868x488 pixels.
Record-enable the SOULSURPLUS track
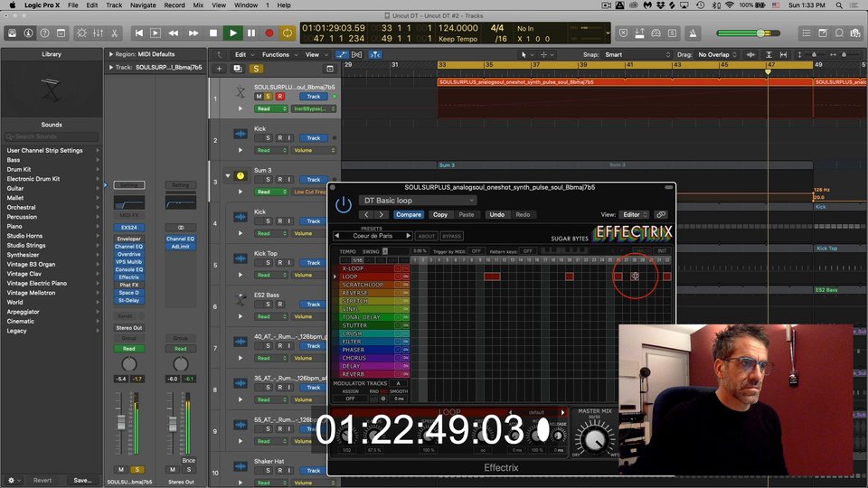[x=280, y=97]
